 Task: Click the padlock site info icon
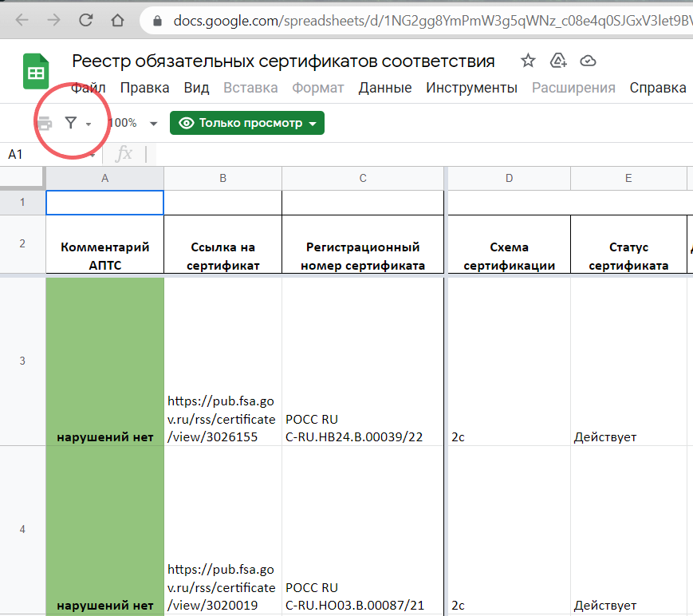click(x=157, y=21)
